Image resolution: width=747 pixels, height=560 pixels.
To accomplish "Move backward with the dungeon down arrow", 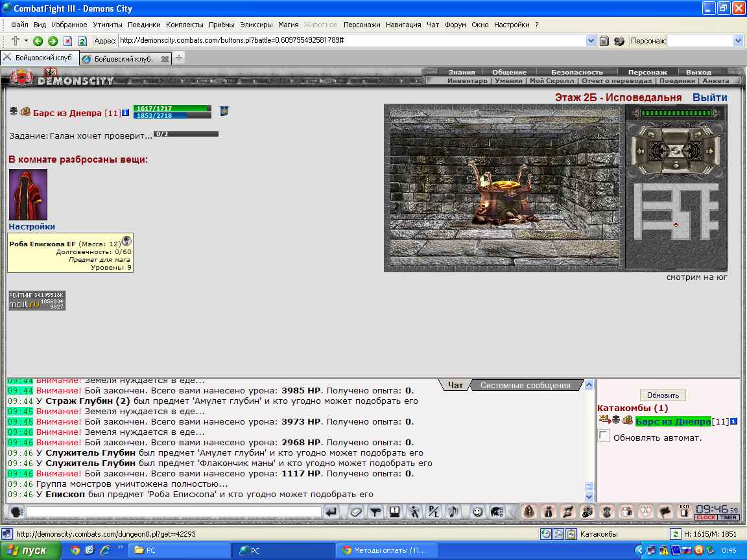I will pos(676,165).
